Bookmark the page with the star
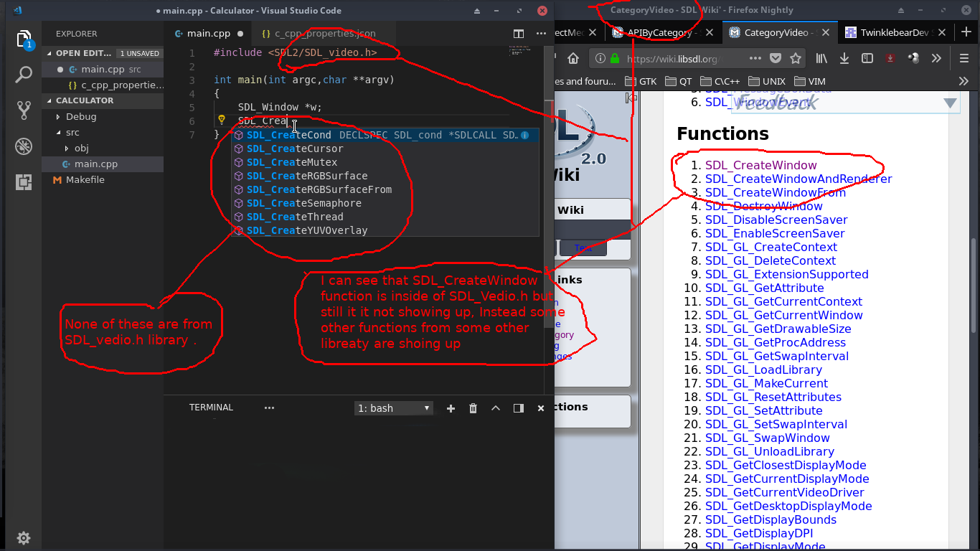Viewport: 980px width, 551px height. (796, 58)
